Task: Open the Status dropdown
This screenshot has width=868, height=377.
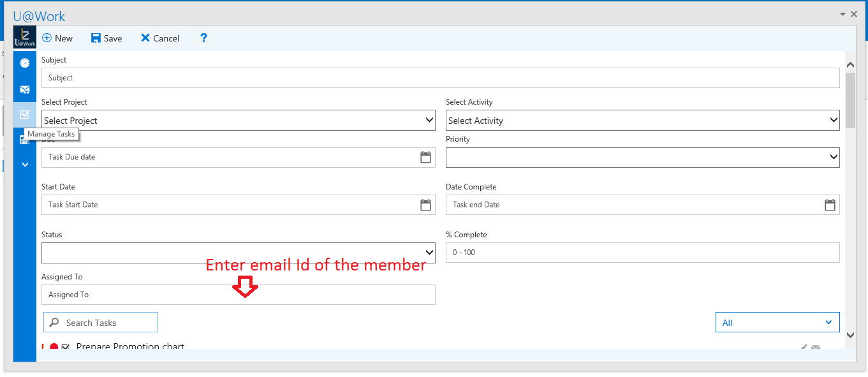Action: tap(238, 253)
